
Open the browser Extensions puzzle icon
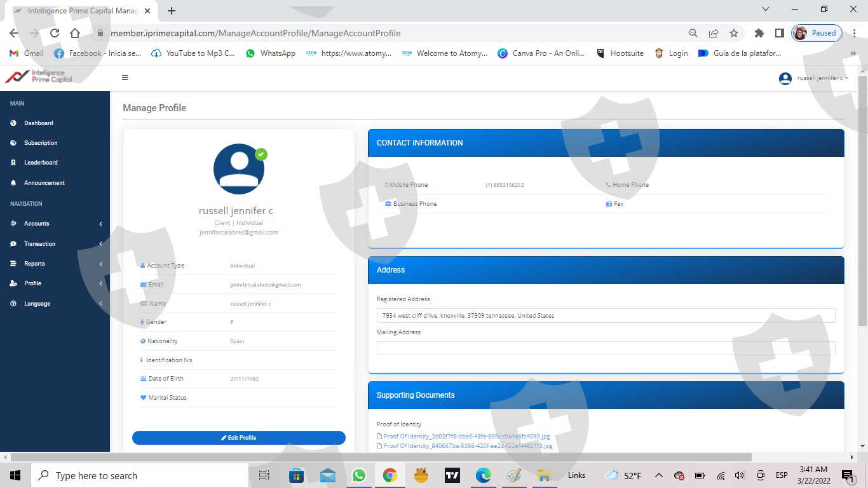tap(759, 33)
